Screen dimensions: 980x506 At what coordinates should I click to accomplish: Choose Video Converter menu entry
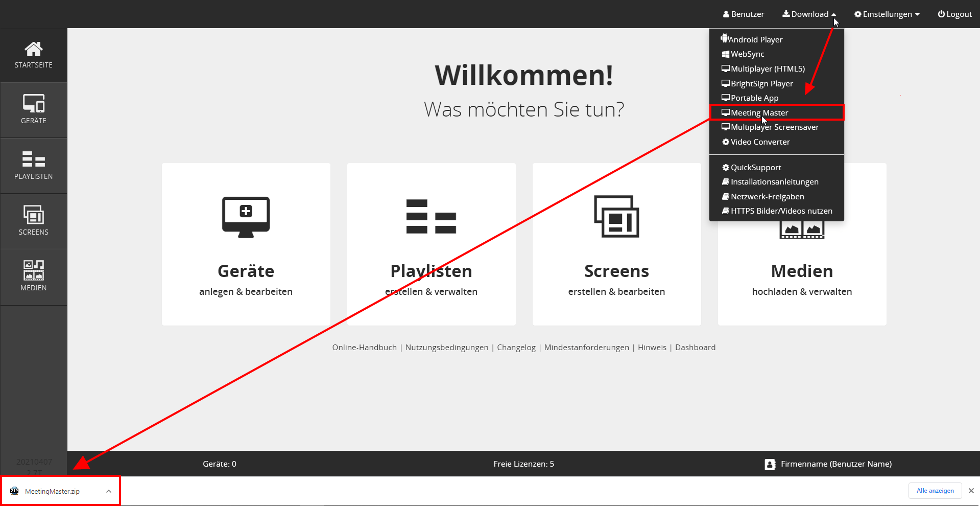coord(759,142)
